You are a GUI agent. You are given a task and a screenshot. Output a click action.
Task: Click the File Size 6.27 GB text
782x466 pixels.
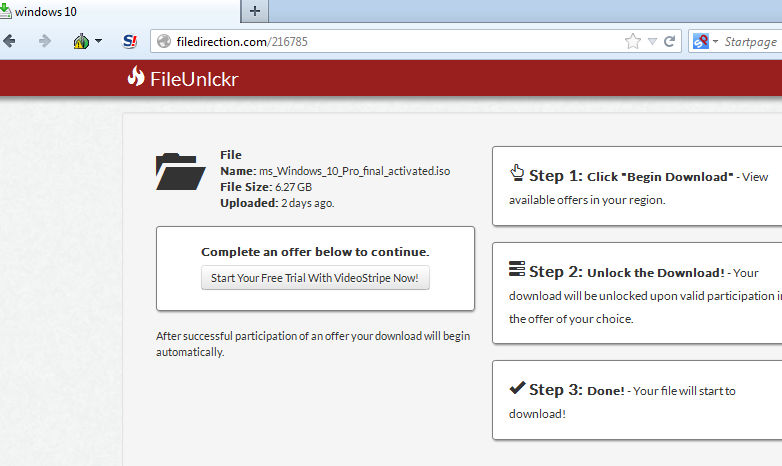(x=266, y=187)
